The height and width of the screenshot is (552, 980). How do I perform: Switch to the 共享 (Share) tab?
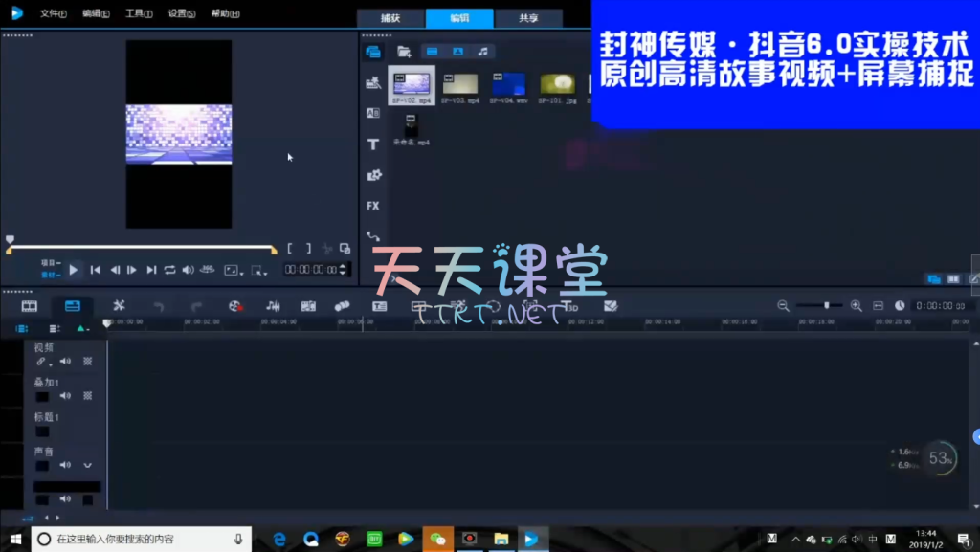[528, 18]
